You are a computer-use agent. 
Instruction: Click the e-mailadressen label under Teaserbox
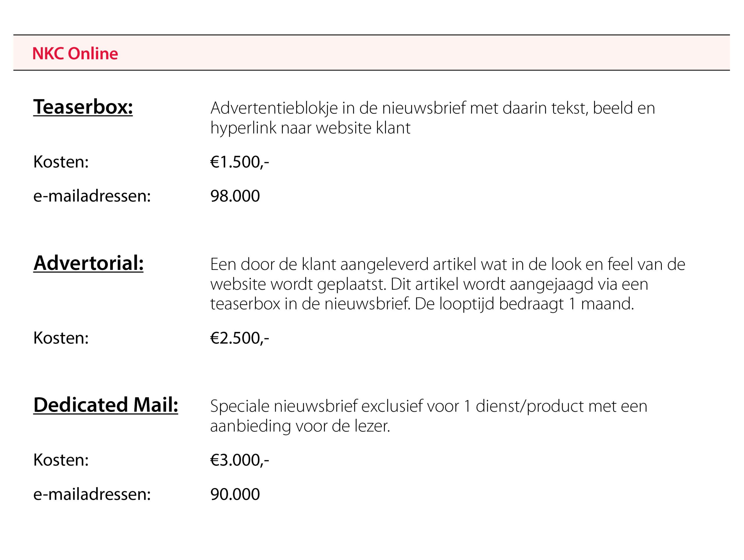click(92, 196)
